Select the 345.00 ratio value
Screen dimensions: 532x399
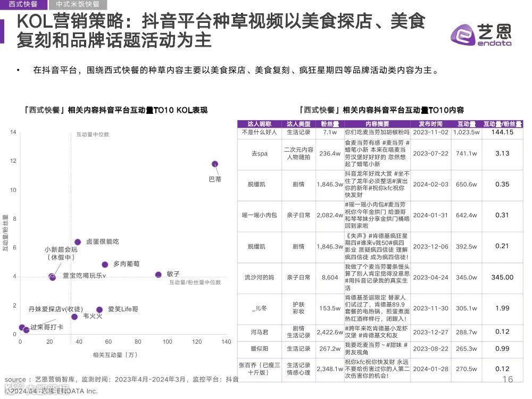click(x=503, y=278)
